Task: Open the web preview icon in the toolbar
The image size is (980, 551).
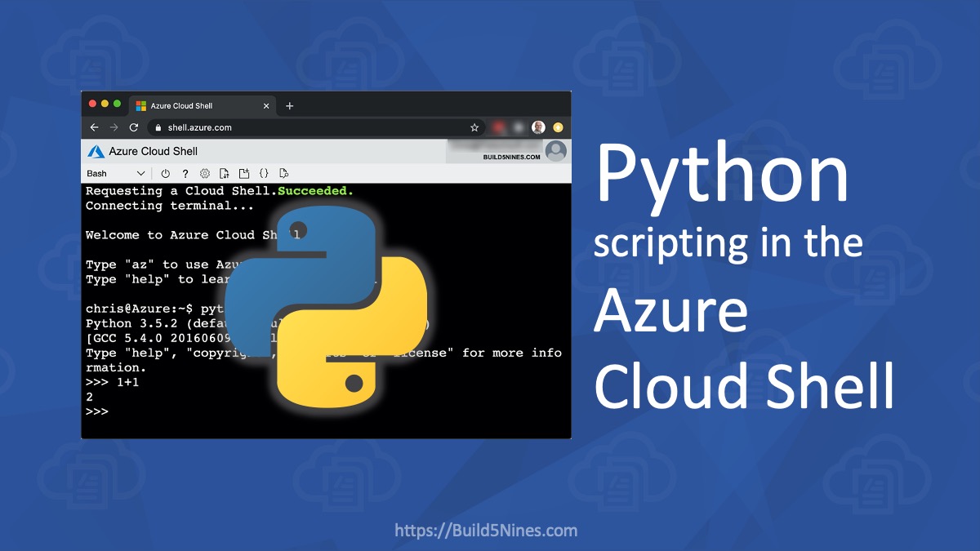Action: click(x=283, y=173)
